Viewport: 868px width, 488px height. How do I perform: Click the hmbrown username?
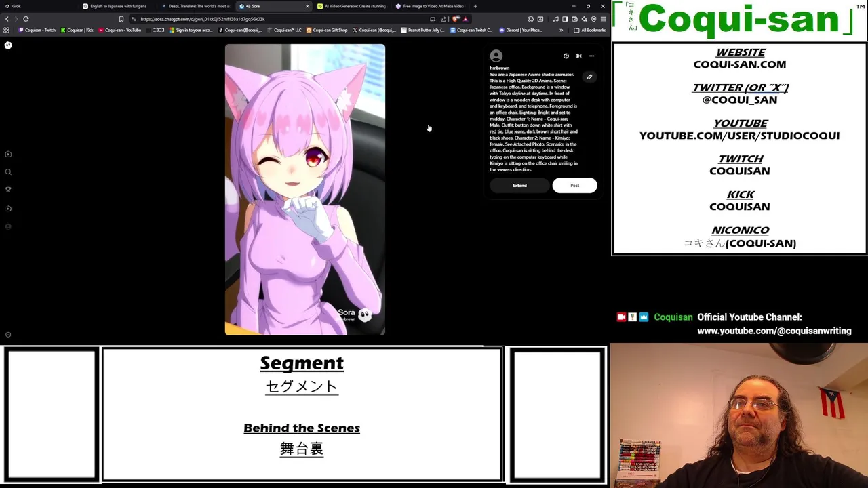499,68
